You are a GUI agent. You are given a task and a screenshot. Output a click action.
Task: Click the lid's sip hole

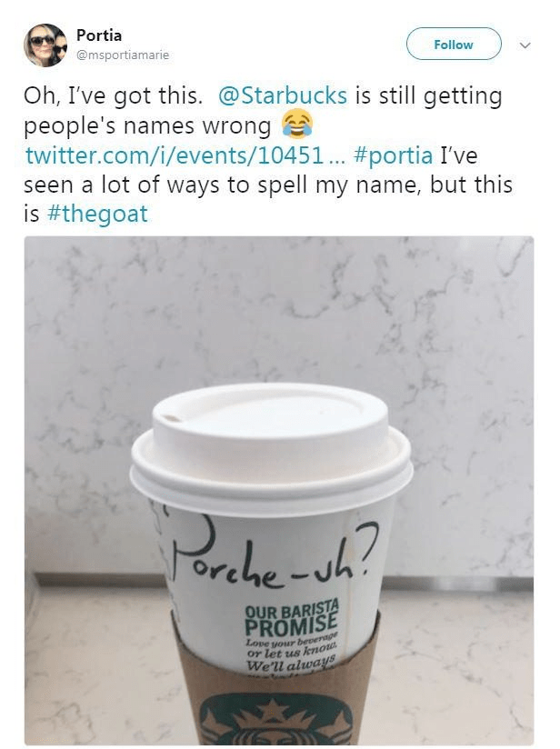(170, 419)
